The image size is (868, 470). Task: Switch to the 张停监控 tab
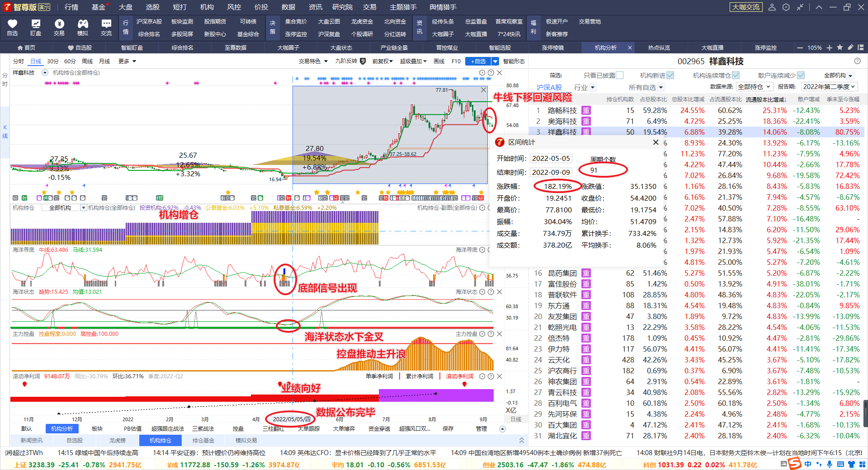(765, 47)
